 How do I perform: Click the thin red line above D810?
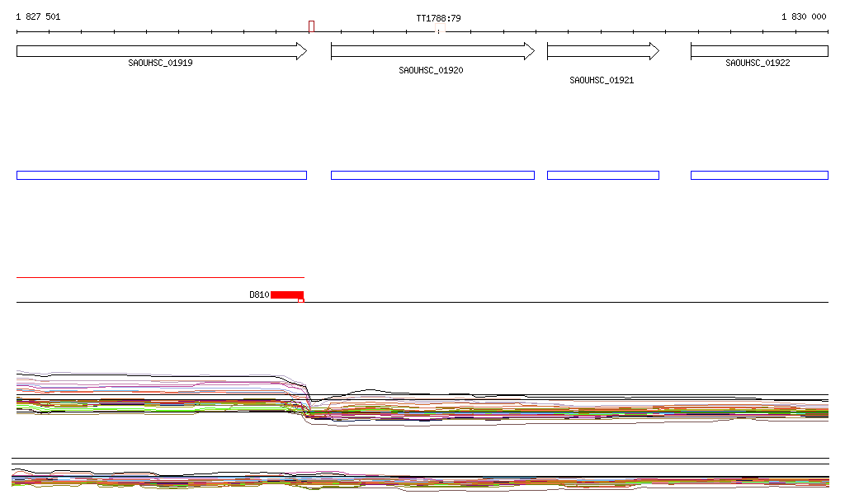pos(161,277)
